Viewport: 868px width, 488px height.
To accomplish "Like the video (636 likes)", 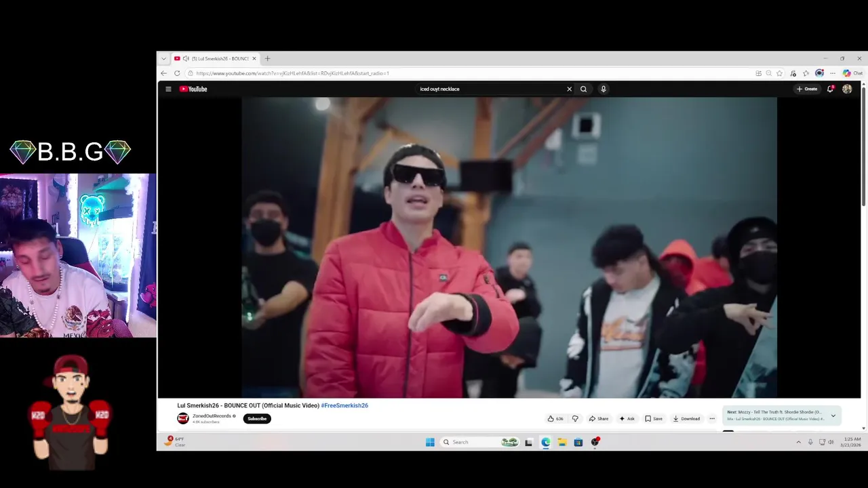I will tap(555, 419).
